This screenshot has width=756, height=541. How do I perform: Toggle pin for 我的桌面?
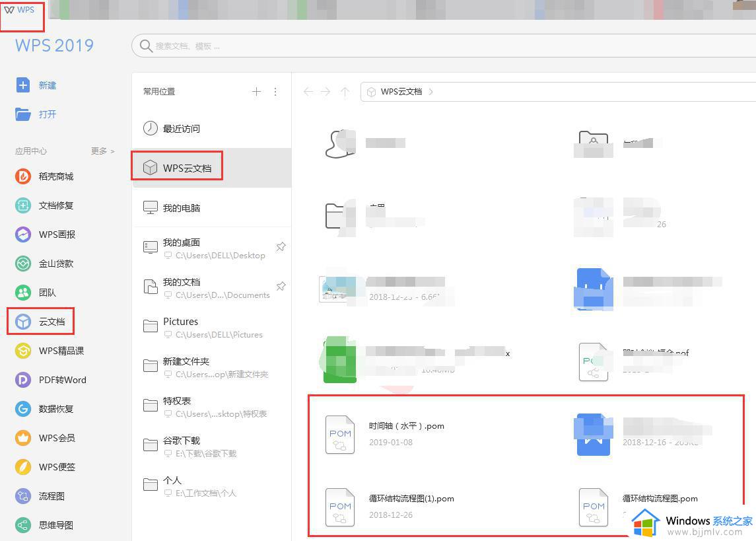[x=281, y=247]
